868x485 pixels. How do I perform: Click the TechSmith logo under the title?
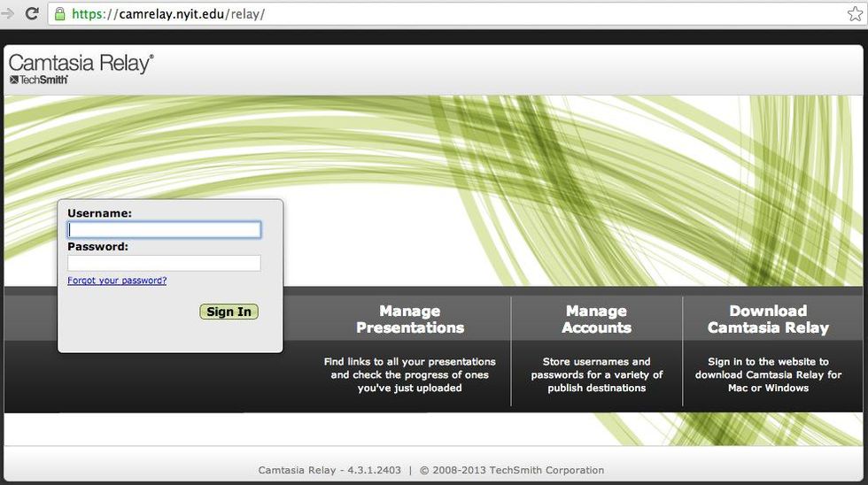pos(38,80)
